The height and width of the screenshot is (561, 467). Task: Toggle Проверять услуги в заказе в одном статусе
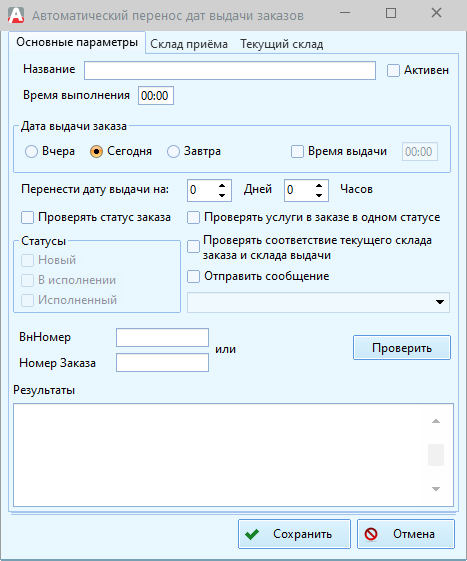pos(193,218)
